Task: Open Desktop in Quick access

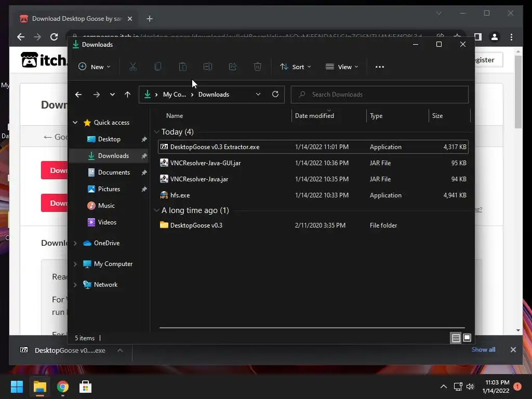Action: [109, 139]
